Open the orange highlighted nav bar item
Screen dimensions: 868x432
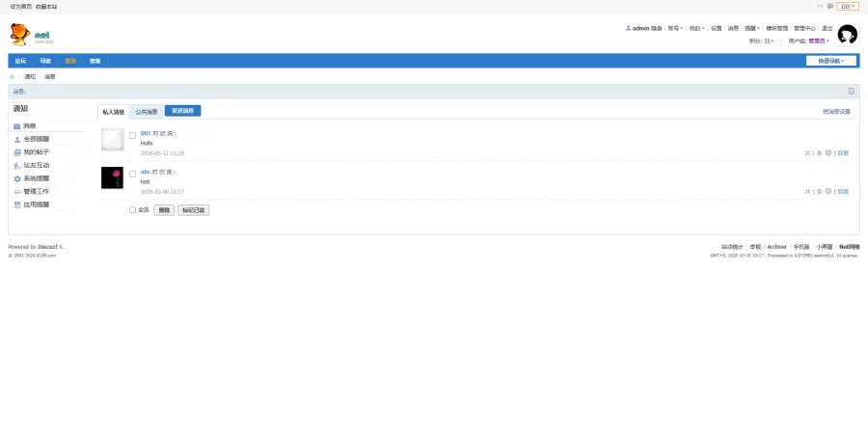[70, 61]
